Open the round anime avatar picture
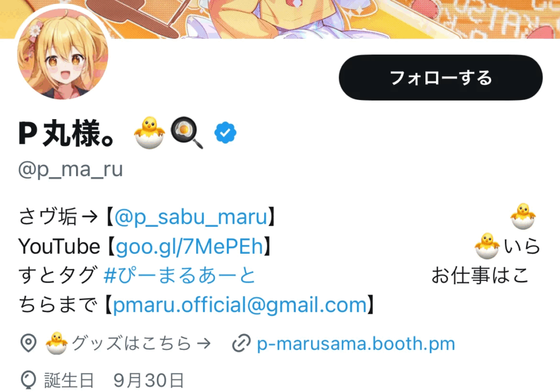This screenshot has width=560, height=392. (62, 54)
